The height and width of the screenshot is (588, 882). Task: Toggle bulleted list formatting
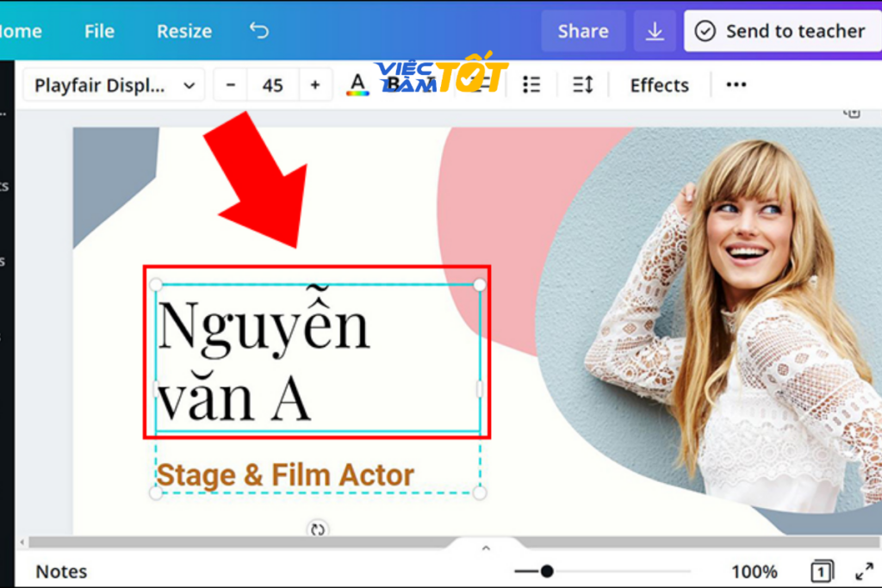[531, 85]
